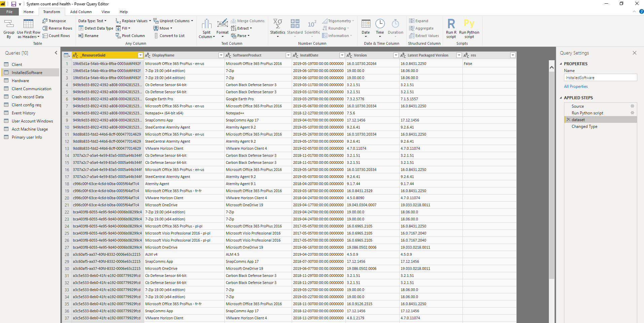The width and height of the screenshot is (644, 323).
Task: Click Convert to List
Action: (x=169, y=36)
